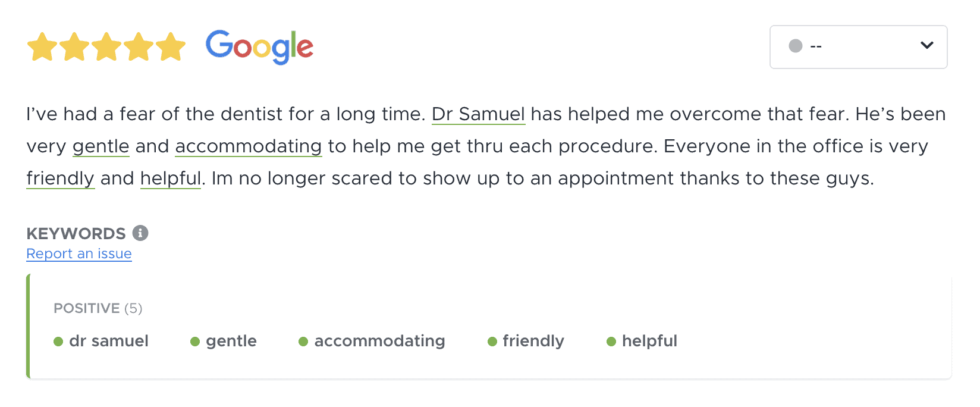980x407 pixels.
Task: Click the five-star rating
Action: [106, 46]
